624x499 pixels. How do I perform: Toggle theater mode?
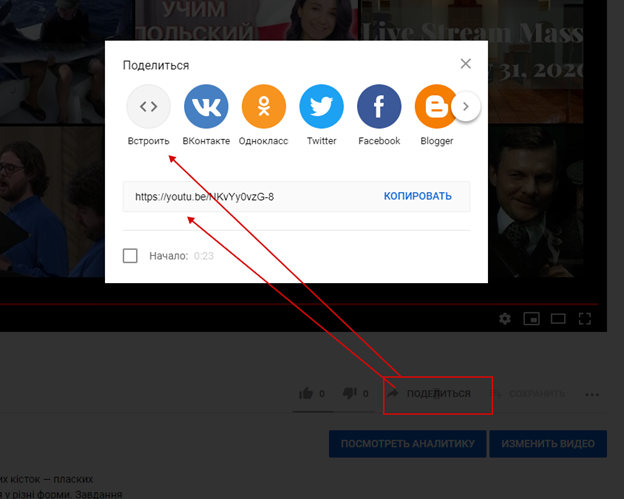click(x=558, y=318)
